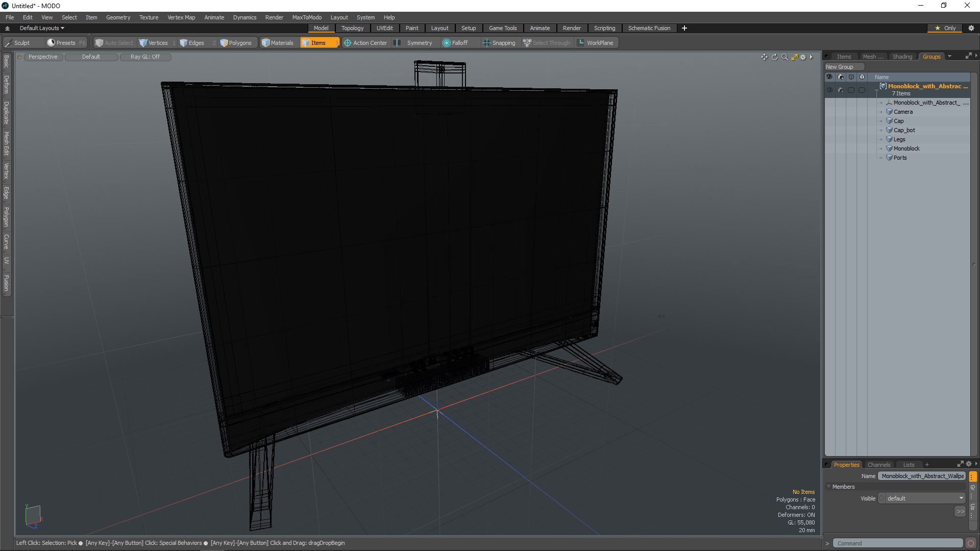Open the Geometry menu
The width and height of the screenshot is (980, 551).
pyautogui.click(x=118, y=17)
